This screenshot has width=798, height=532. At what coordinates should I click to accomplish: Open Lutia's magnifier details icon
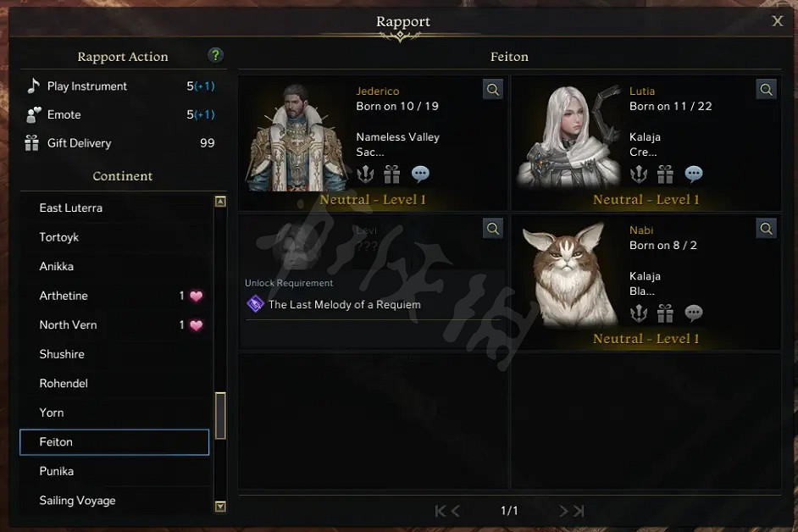[x=766, y=90]
